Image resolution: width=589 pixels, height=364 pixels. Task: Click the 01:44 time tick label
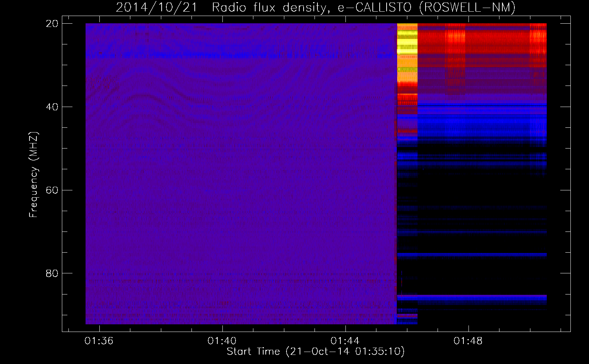point(345,341)
